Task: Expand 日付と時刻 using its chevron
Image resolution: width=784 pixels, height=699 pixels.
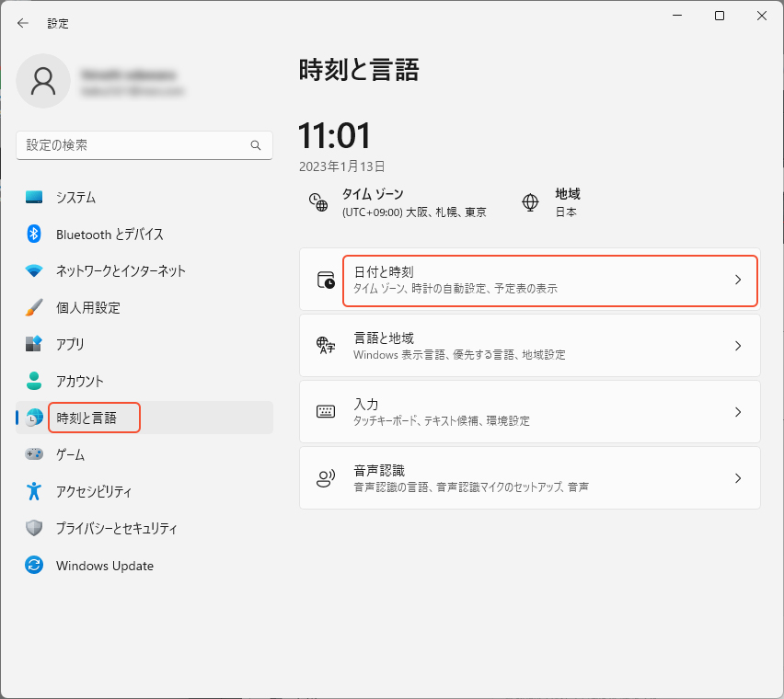Action: [x=737, y=280]
